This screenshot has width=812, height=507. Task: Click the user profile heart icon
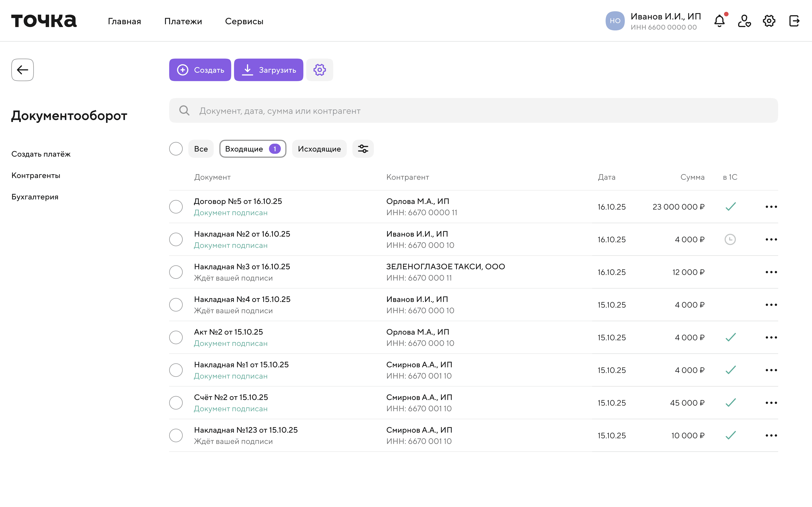click(744, 21)
